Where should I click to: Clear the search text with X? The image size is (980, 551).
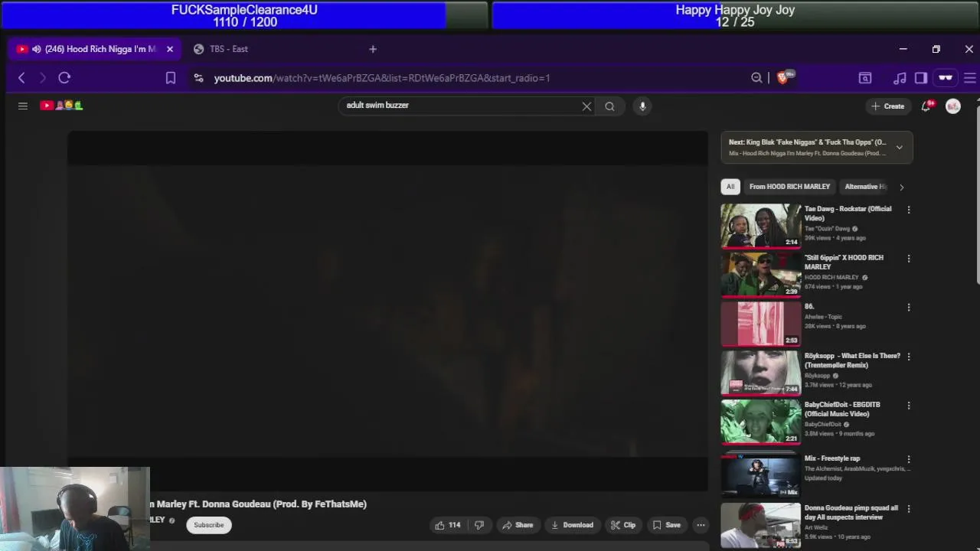pyautogui.click(x=586, y=106)
